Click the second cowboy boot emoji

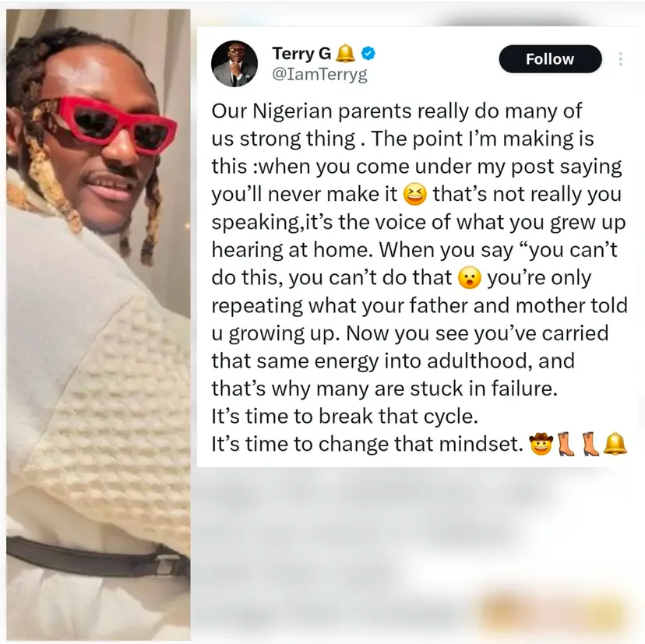[x=591, y=444]
